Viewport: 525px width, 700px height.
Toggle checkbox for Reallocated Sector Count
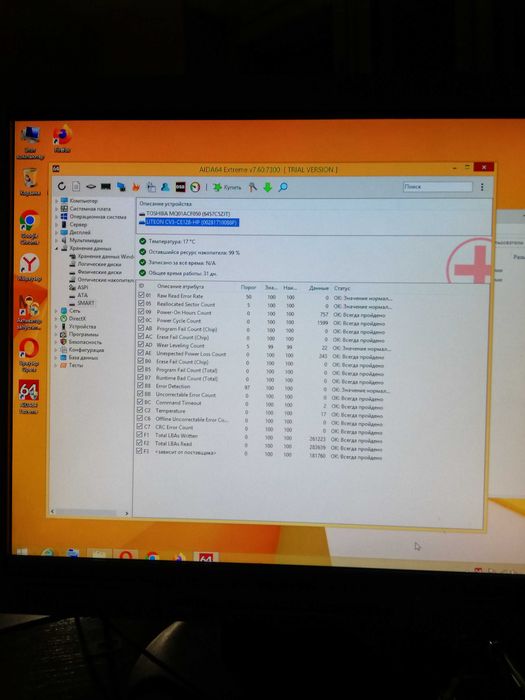[x=141, y=304]
